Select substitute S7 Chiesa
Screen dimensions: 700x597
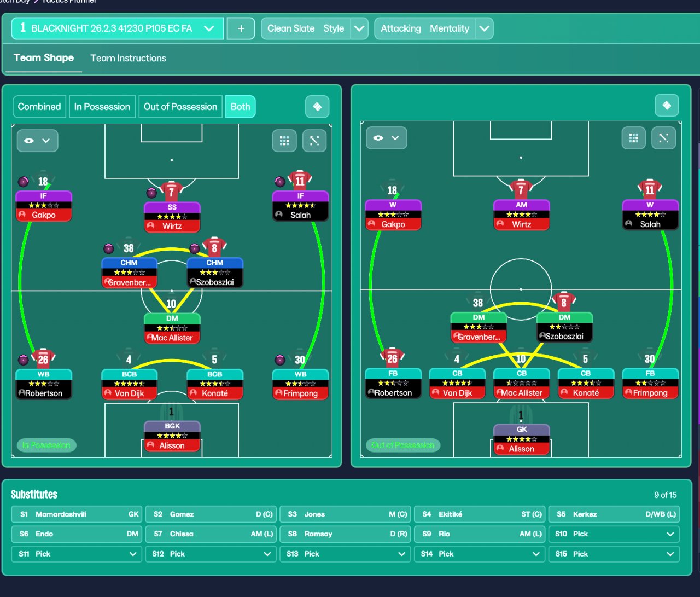211,534
